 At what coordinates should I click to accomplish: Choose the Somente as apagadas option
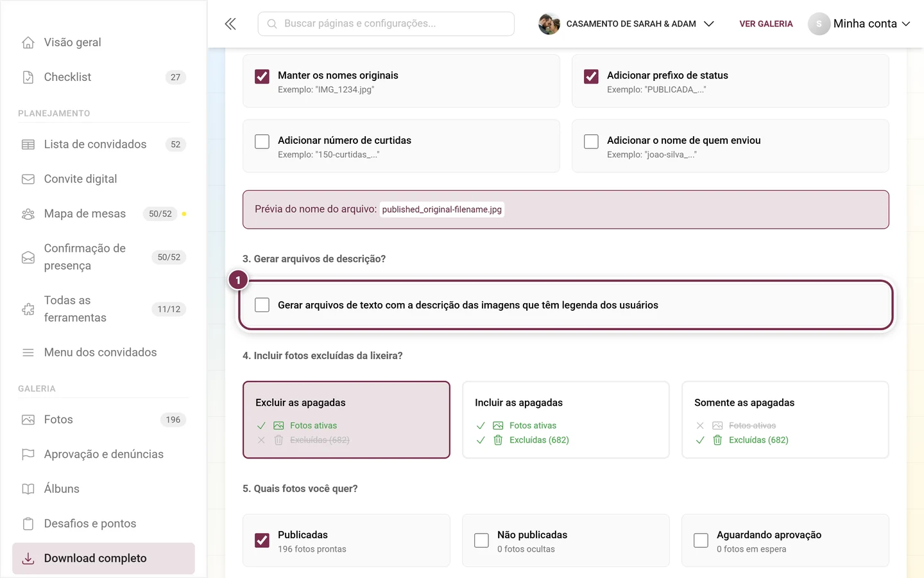click(x=785, y=420)
